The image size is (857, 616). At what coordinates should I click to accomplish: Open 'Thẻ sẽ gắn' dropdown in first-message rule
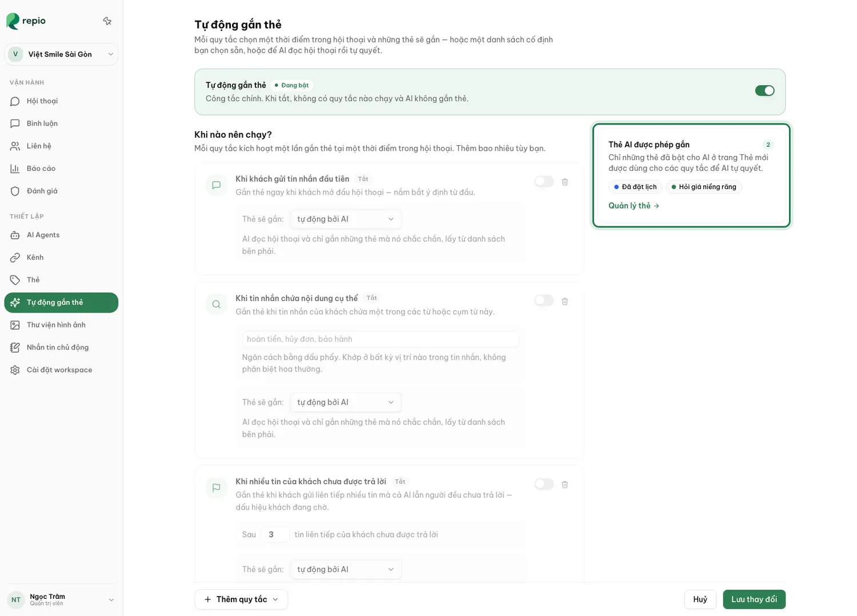pyautogui.click(x=346, y=219)
